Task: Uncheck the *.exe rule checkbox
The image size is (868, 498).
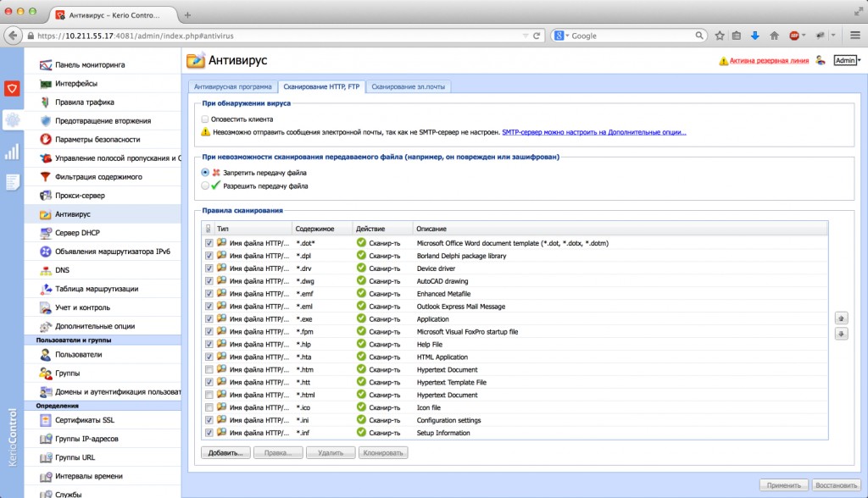Action: coord(209,319)
